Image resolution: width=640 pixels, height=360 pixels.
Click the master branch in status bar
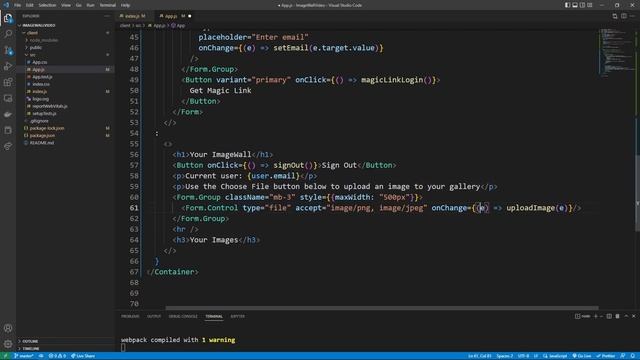coord(24,356)
